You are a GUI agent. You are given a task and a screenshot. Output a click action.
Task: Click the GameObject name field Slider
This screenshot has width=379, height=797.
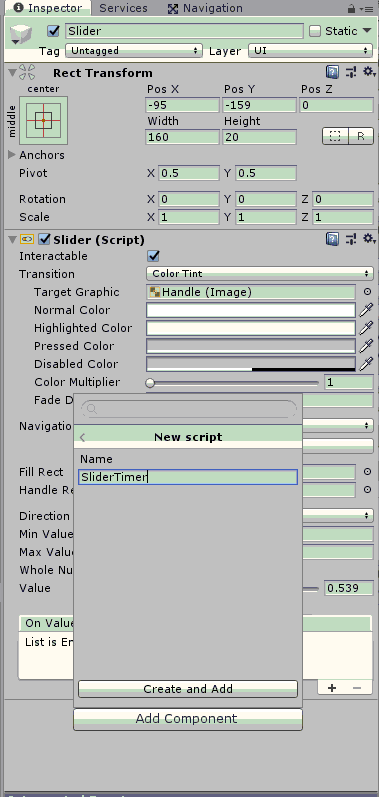(x=185, y=31)
